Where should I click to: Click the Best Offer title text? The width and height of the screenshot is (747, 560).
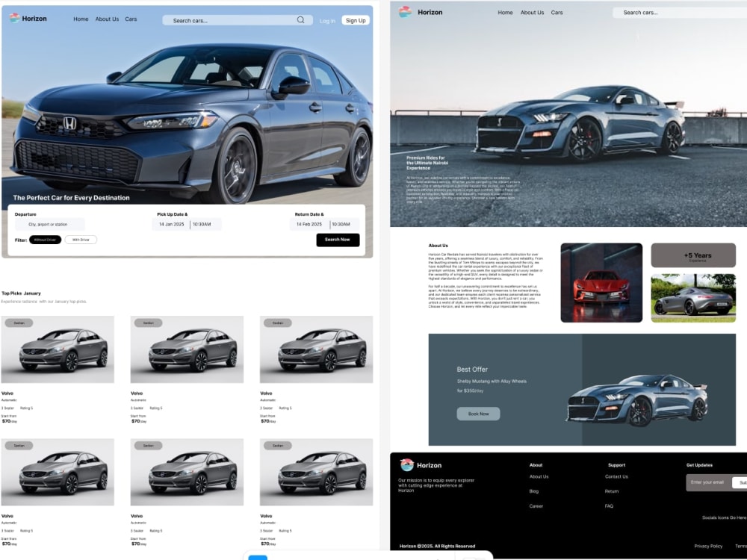pyautogui.click(x=472, y=369)
